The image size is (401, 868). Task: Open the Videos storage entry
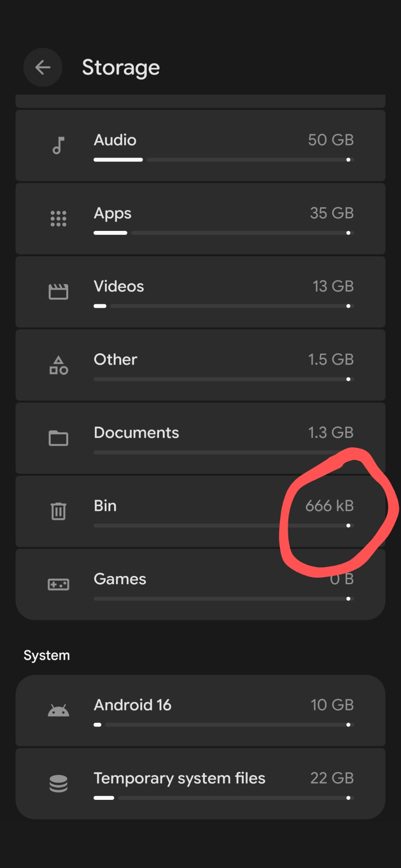click(119, 286)
